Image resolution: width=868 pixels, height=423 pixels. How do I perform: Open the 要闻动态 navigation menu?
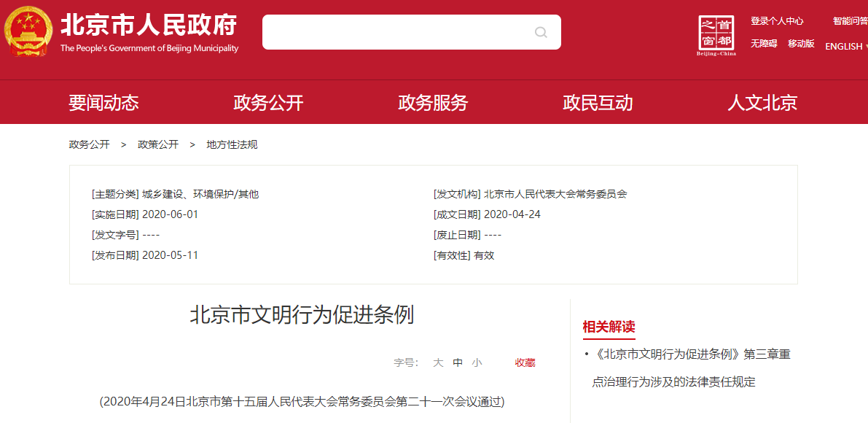103,103
